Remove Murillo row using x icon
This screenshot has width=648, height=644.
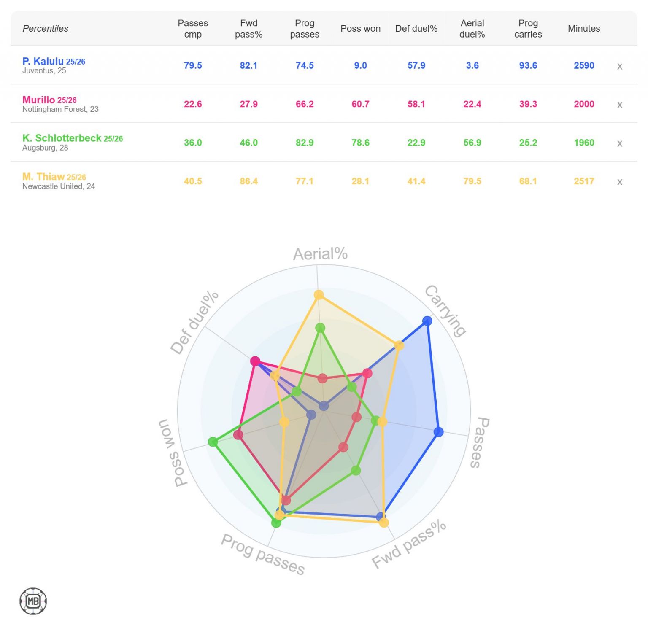(x=619, y=105)
